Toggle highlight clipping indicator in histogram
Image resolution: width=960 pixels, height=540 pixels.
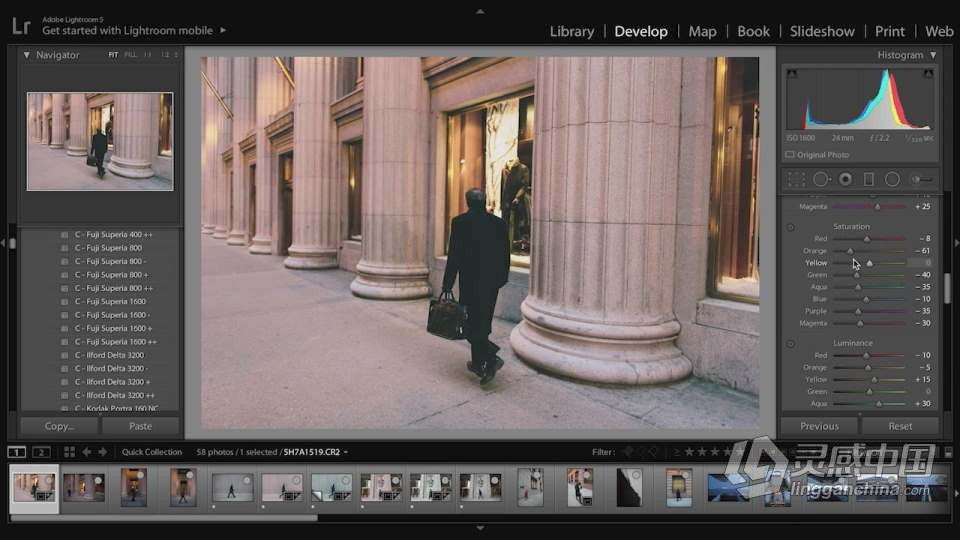[x=928, y=73]
